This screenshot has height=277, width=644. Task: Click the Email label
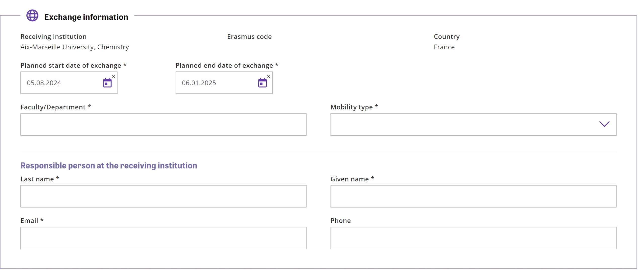click(x=32, y=221)
